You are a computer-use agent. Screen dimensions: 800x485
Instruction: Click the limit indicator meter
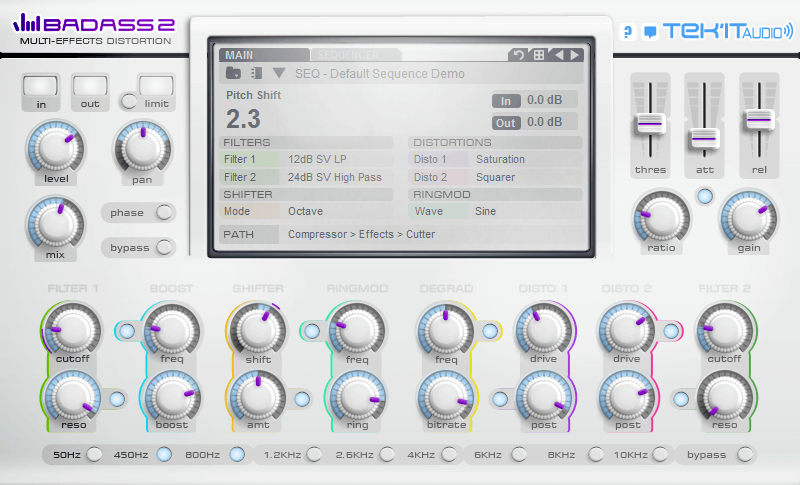[156, 86]
